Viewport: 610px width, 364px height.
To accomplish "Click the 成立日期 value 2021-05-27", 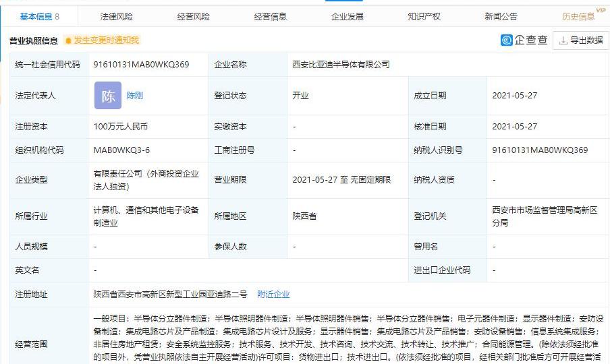I will [514, 96].
